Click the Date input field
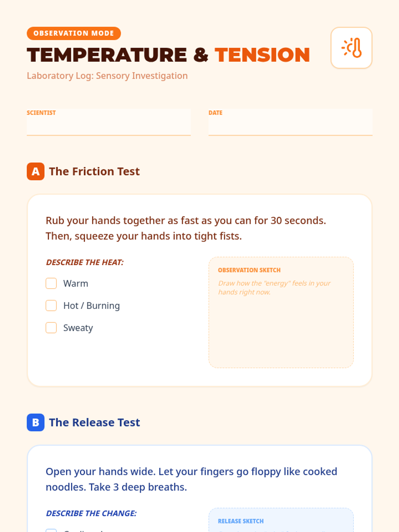Screen dimensions: 399x532 [290, 122]
